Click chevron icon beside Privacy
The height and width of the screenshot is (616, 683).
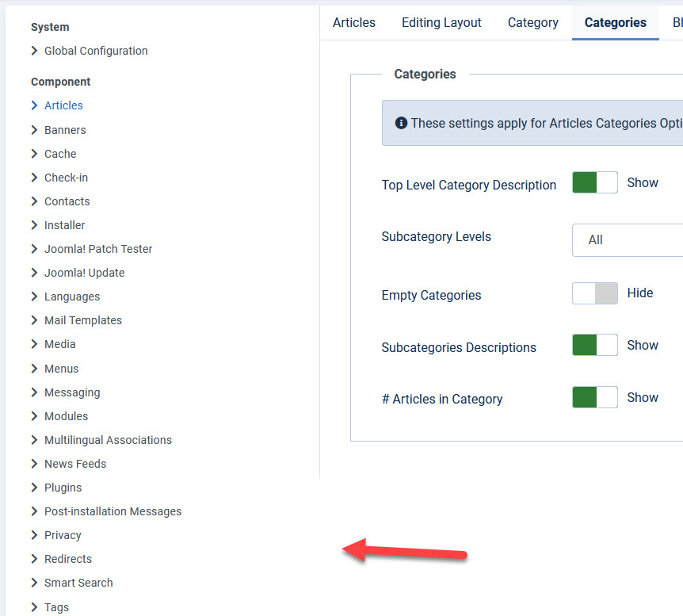point(34,535)
